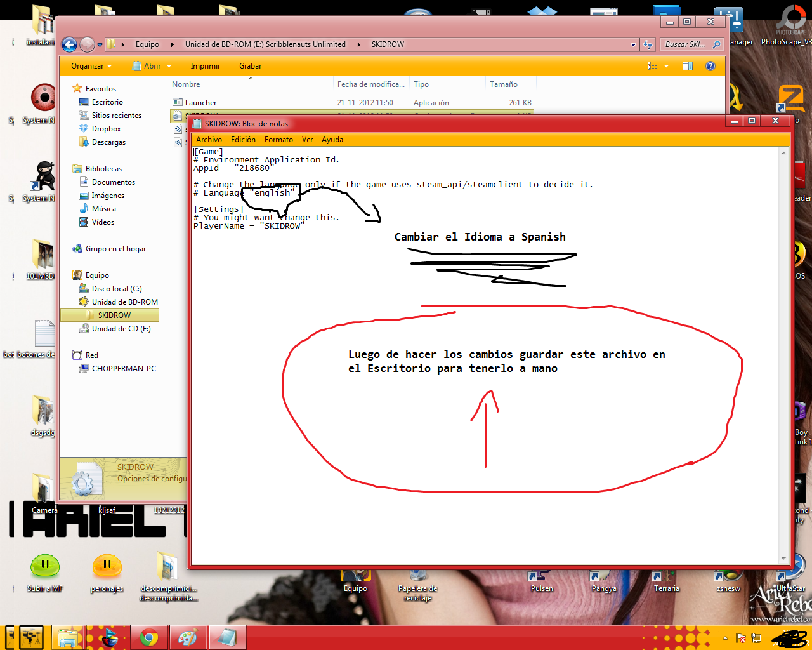Open the Organizar dropdown menu
This screenshot has width=812, height=650.
pyautogui.click(x=91, y=66)
